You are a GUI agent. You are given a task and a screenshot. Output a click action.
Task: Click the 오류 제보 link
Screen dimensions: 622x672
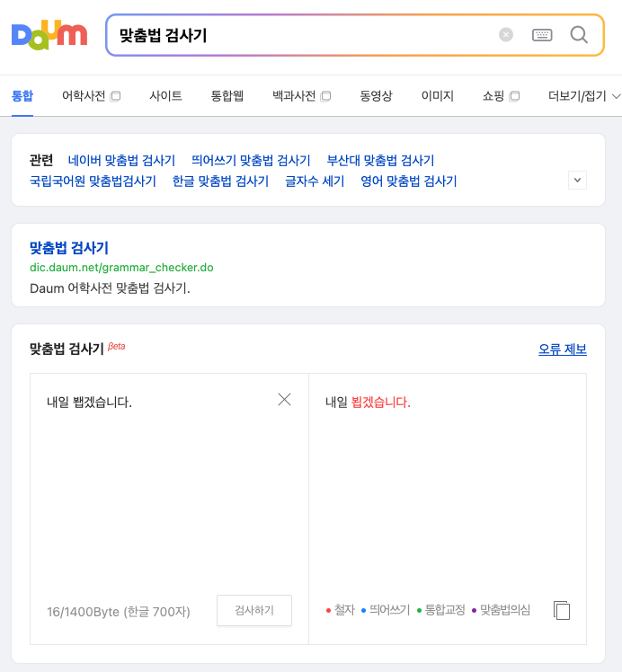(x=563, y=349)
